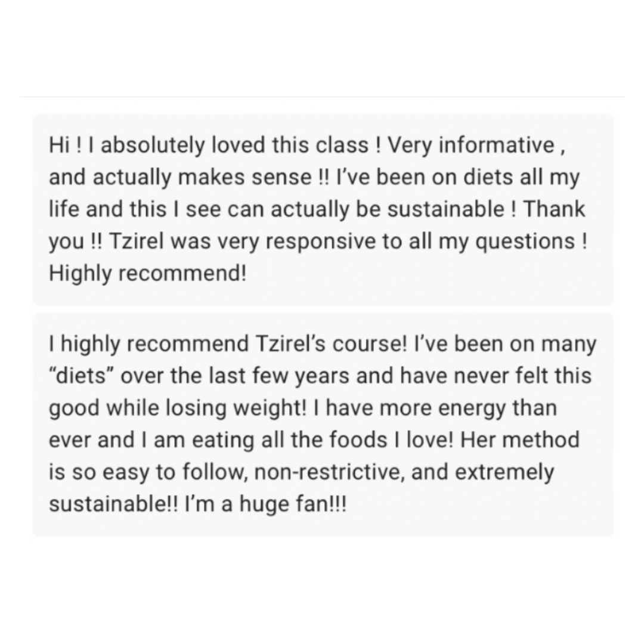The height and width of the screenshot is (644, 644).
Task: Click "is so easy to follow" text
Action: click(x=148, y=472)
